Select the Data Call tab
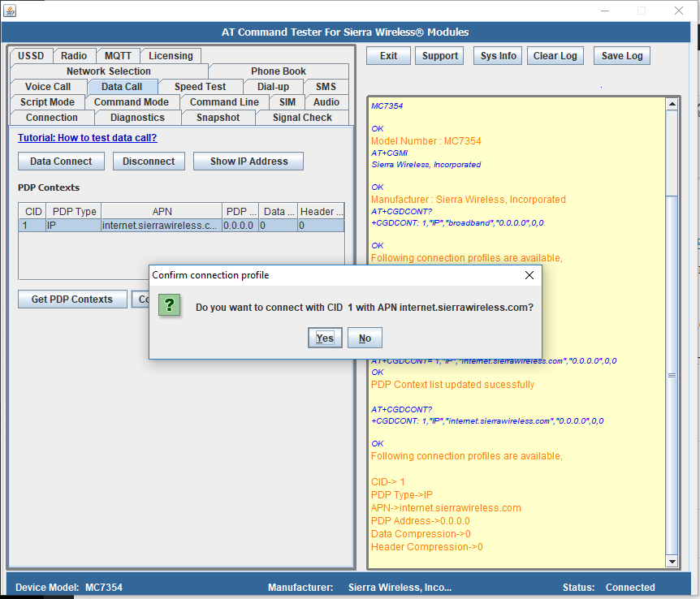This screenshot has width=700, height=599. click(122, 87)
